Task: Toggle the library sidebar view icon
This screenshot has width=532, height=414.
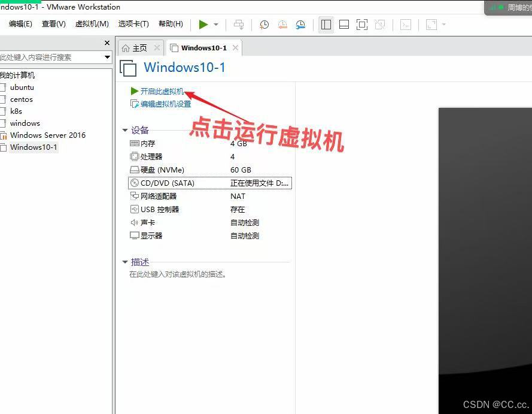Action: pos(326,25)
